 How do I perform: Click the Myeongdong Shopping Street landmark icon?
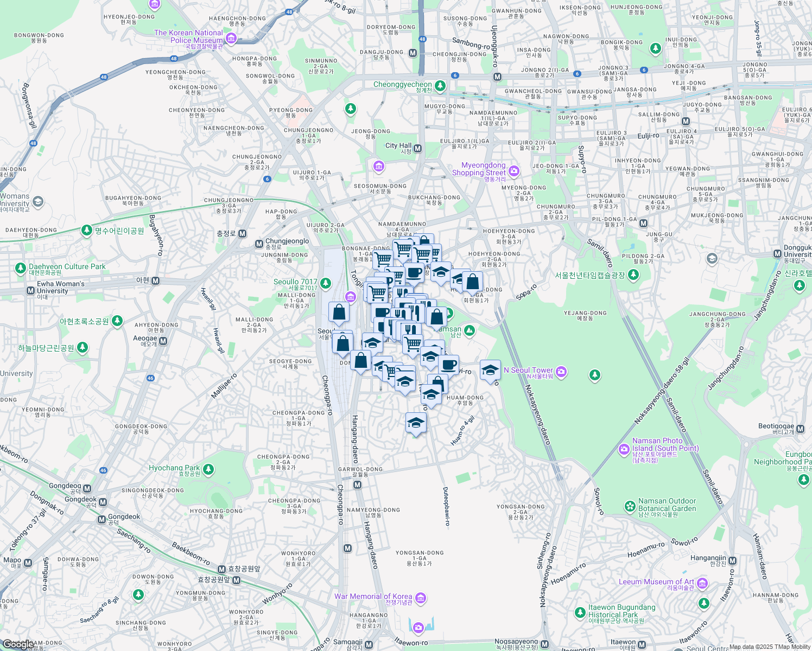point(512,171)
